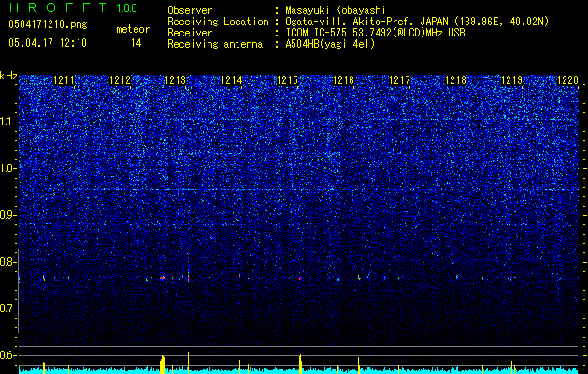The width and height of the screenshot is (588, 374).
Task: Click the date stamp 05.04.17 12:10
Action: point(48,43)
